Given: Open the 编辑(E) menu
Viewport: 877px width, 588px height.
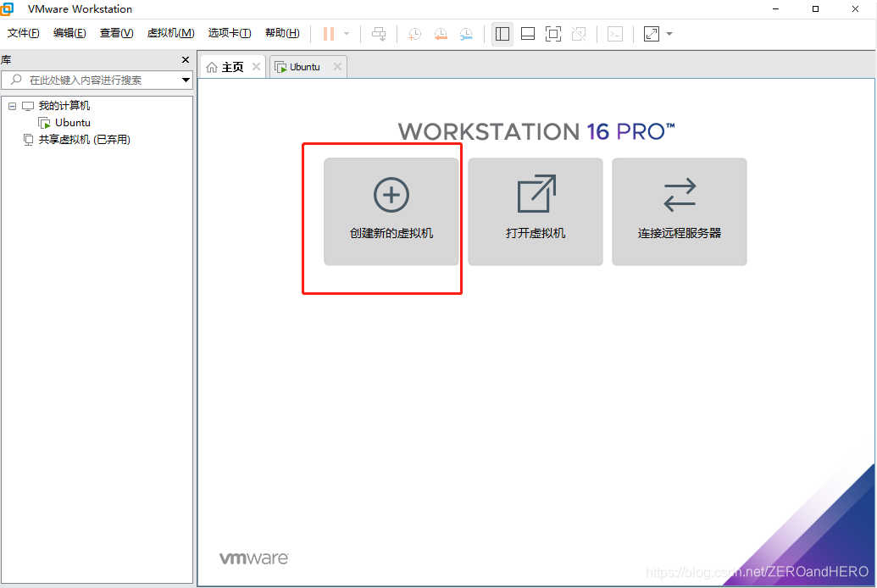Looking at the screenshot, I should [x=69, y=33].
